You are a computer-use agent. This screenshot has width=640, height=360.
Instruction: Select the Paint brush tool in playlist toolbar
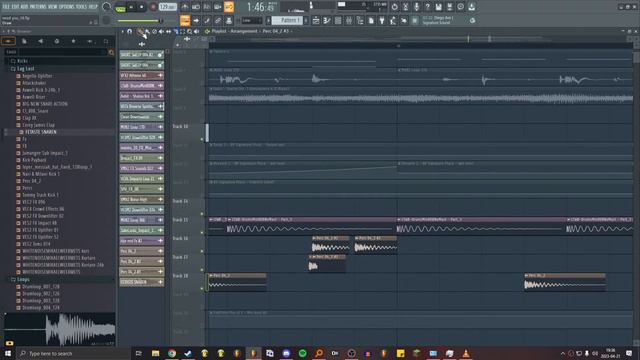pos(147,31)
